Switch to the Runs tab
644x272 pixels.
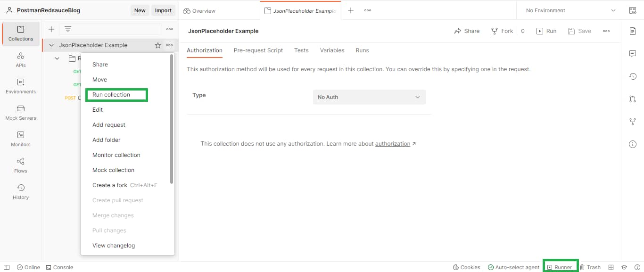pyautogui.click(x=362, y=50)
